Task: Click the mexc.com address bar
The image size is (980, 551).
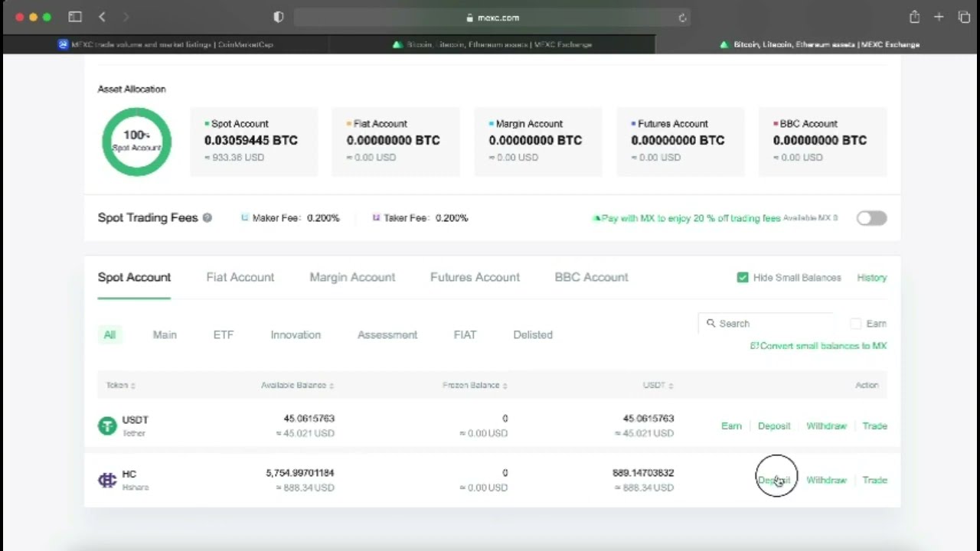Action: 492,18
